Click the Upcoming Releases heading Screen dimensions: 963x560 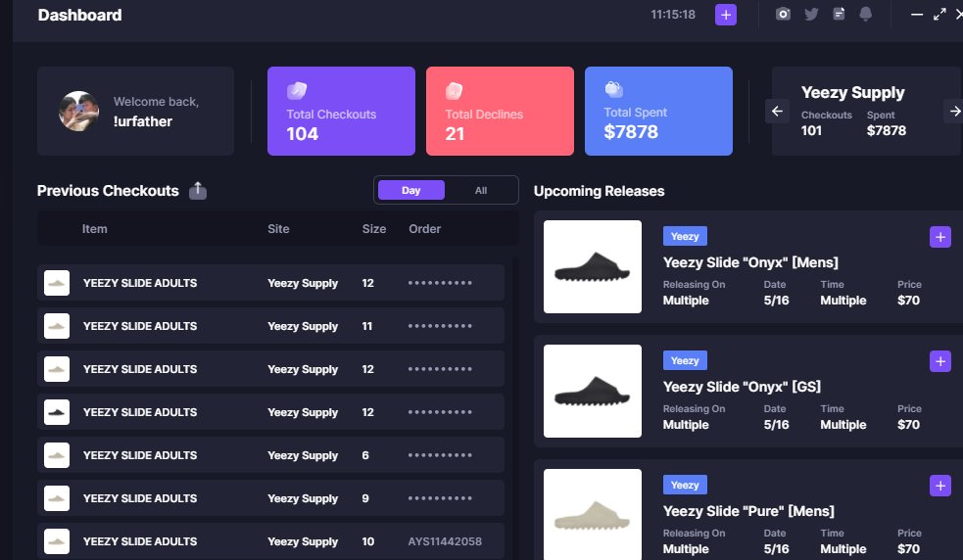click(x=599, y=191)
